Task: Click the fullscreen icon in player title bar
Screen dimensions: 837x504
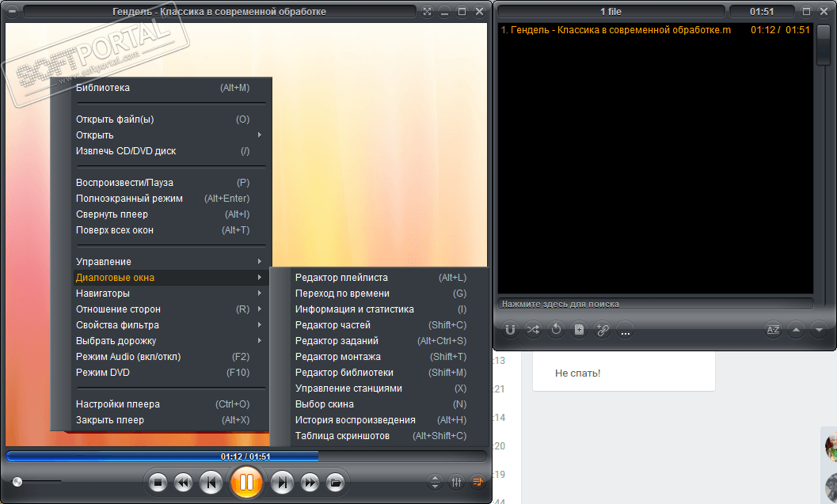Action: click(427, 11)
